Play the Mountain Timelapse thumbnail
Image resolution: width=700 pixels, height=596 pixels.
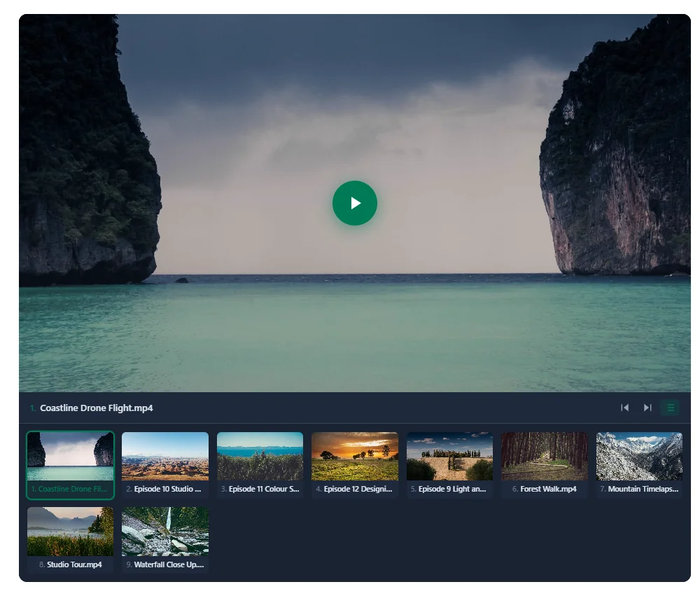click(x=639, y=464)
